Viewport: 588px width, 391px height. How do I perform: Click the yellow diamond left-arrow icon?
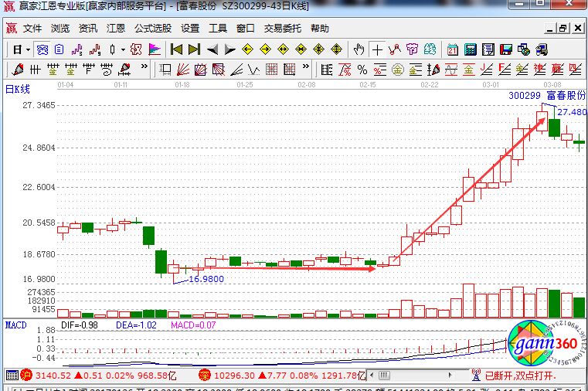[247, 49]
